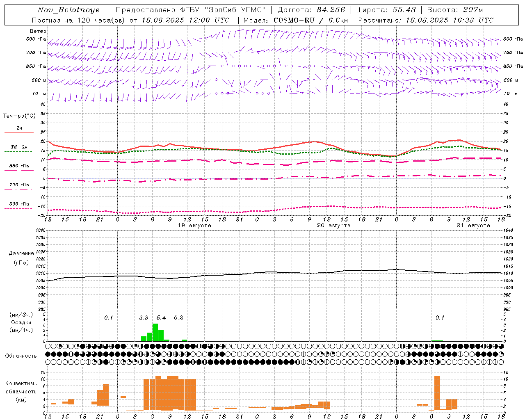Click the Облачность row label
This screenshot has height=420, width=525.
tap(21, 356)
